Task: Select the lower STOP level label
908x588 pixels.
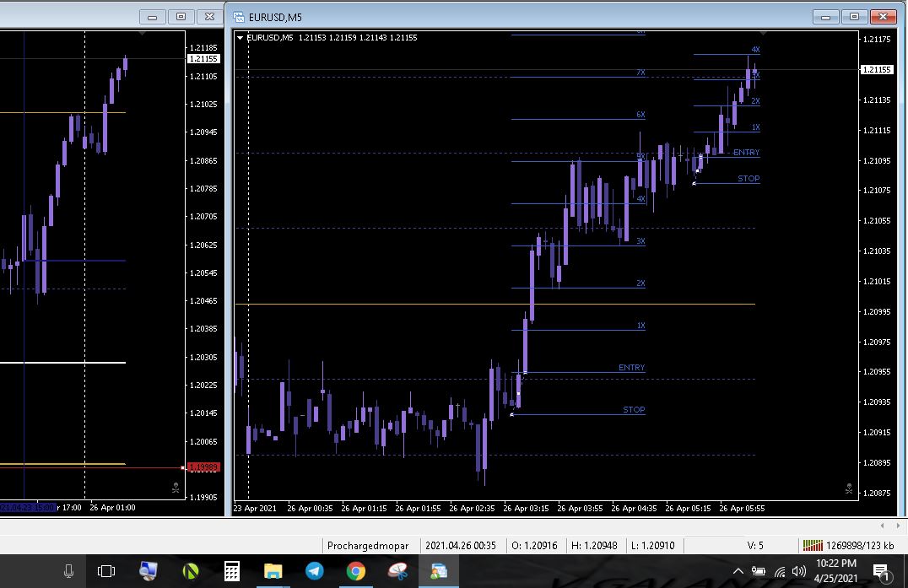Action: 634,409
